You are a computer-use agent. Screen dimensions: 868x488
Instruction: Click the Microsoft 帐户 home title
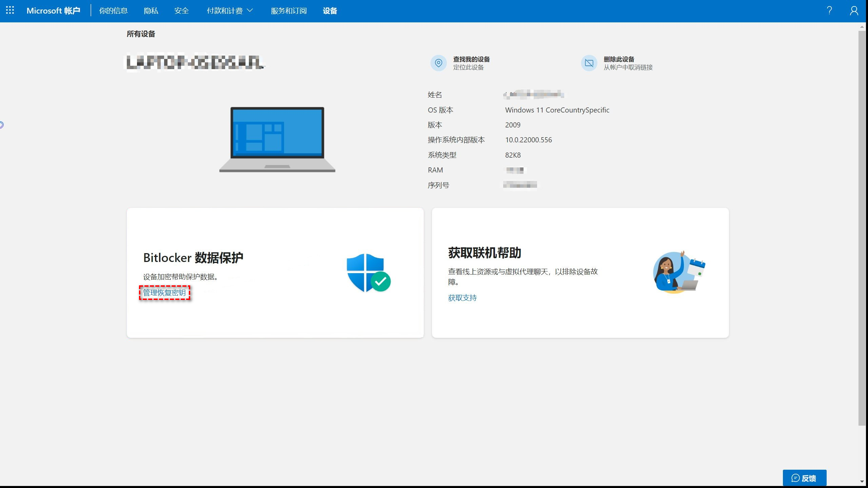pyautogui.click(x=53, y=11)
